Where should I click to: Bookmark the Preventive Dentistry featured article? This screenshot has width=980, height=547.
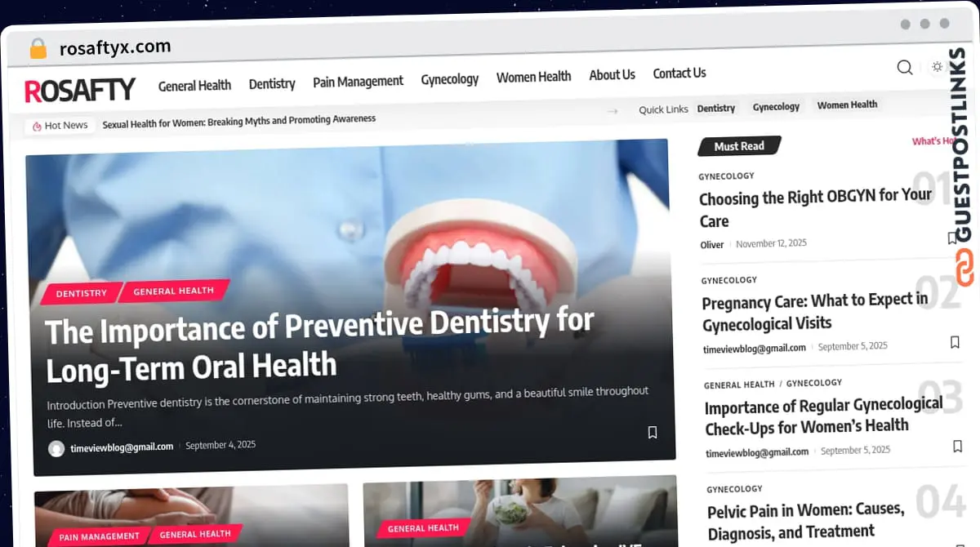[652, 433]
